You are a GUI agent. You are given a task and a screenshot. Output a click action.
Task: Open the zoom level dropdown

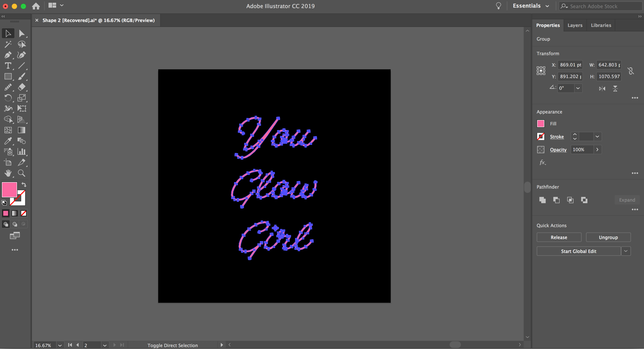(x=60, y=345)
